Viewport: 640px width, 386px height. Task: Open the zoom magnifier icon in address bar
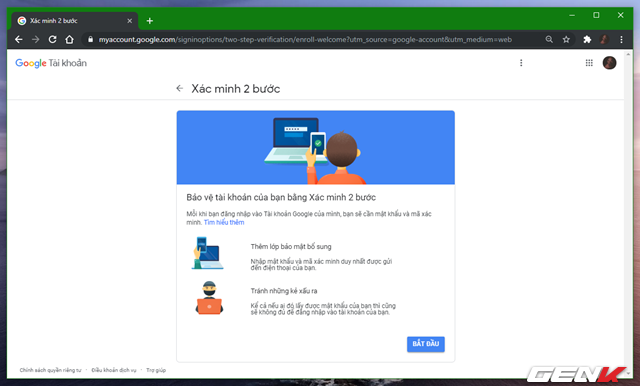click(549, 40)
